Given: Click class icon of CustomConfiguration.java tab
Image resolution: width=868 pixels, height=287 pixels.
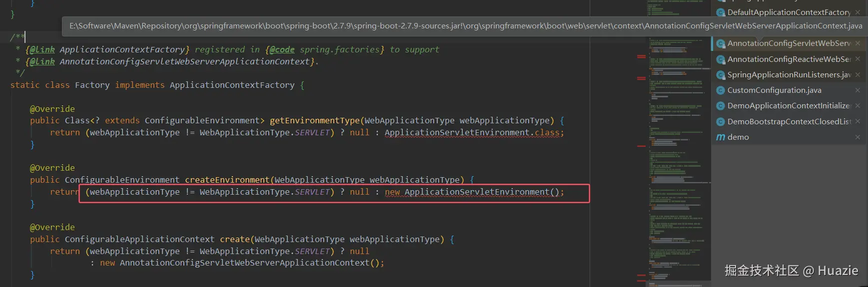Looking at the screenshot, I should tap(721, 90).
